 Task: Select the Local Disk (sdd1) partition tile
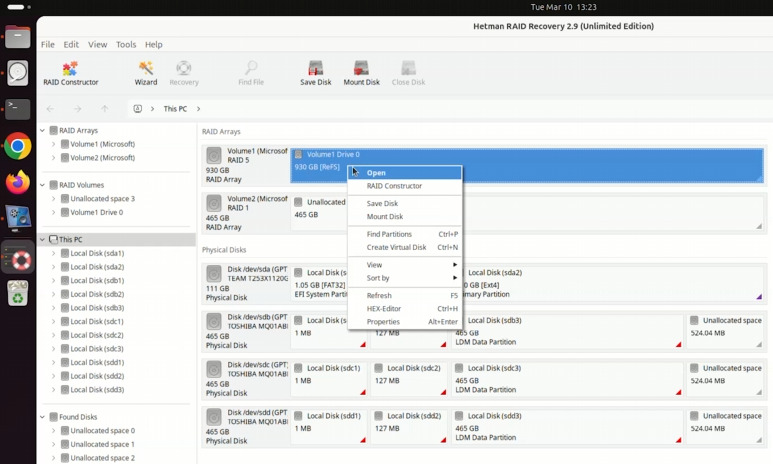click(329, 427)
